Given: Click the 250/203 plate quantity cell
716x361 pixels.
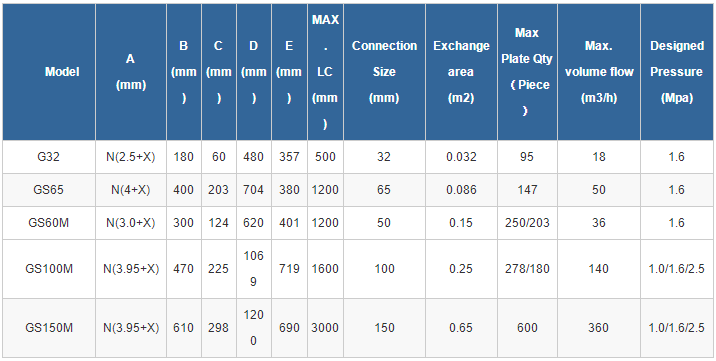Looking at the screenshot, I should point(527,222).
